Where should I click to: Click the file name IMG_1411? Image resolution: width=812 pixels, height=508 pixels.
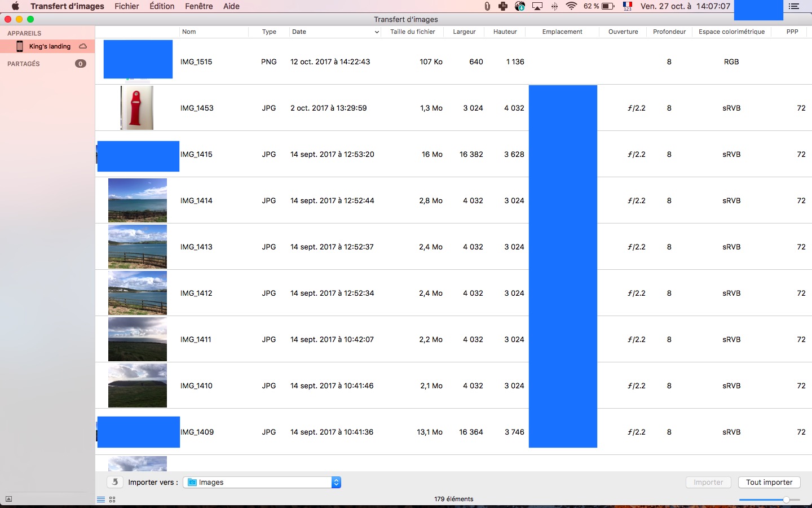196,340
